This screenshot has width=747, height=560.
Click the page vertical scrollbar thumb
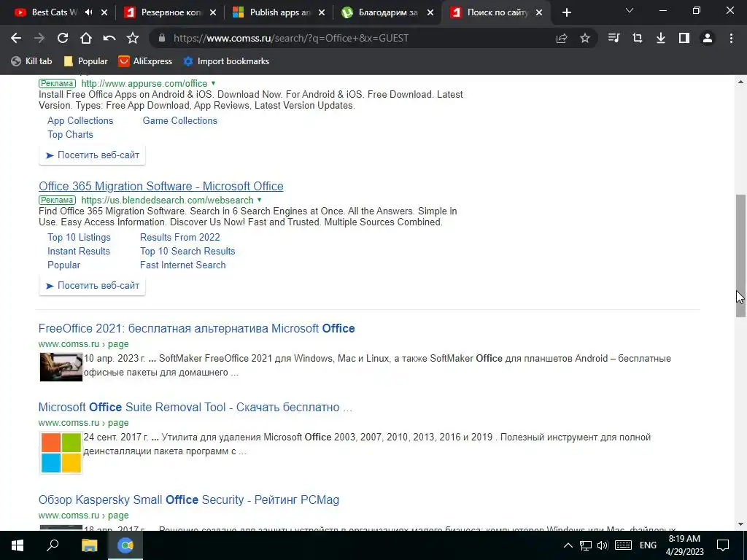point(740,256)
